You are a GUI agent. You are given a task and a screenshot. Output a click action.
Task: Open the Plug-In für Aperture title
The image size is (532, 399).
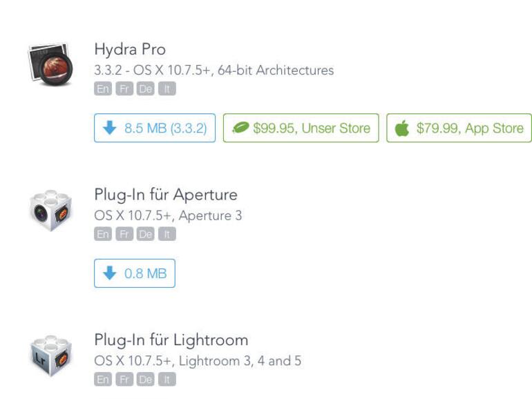pyautogui.click(x=166, y=195)
